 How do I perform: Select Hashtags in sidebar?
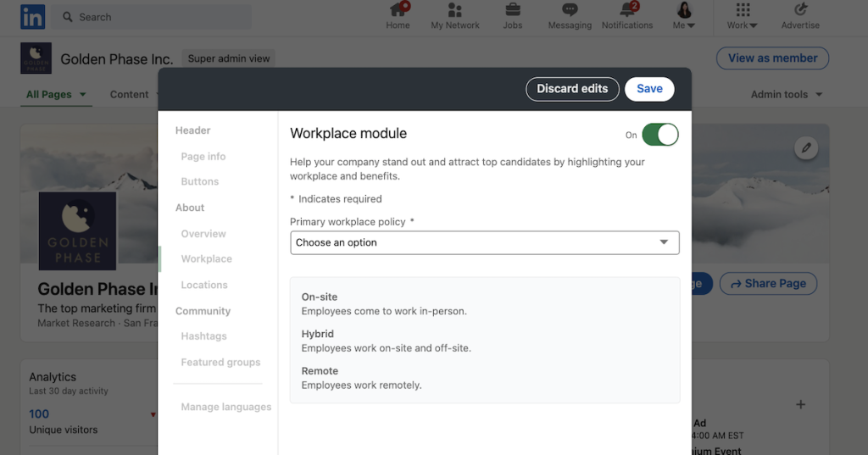(203, 336)
